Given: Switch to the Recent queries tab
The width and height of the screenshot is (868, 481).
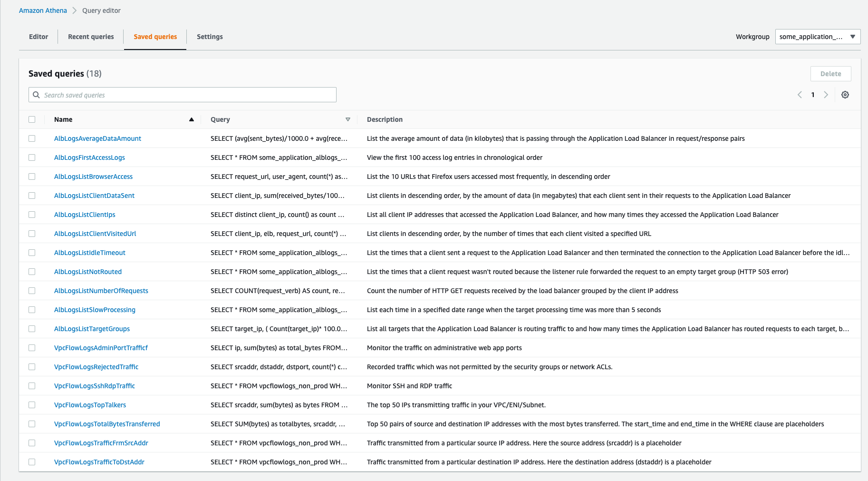Looking at the screenshot, I should (91, 37).
